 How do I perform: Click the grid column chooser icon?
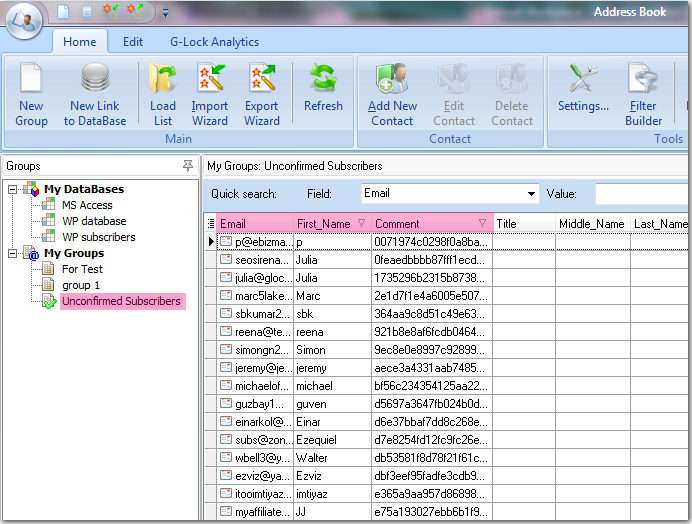211,224
